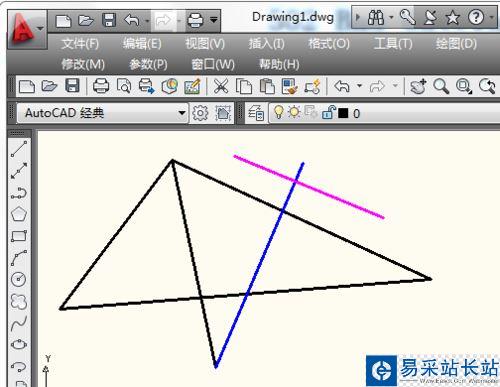Toggle layer 0 freeze sun icon

[x=294, y=112]
